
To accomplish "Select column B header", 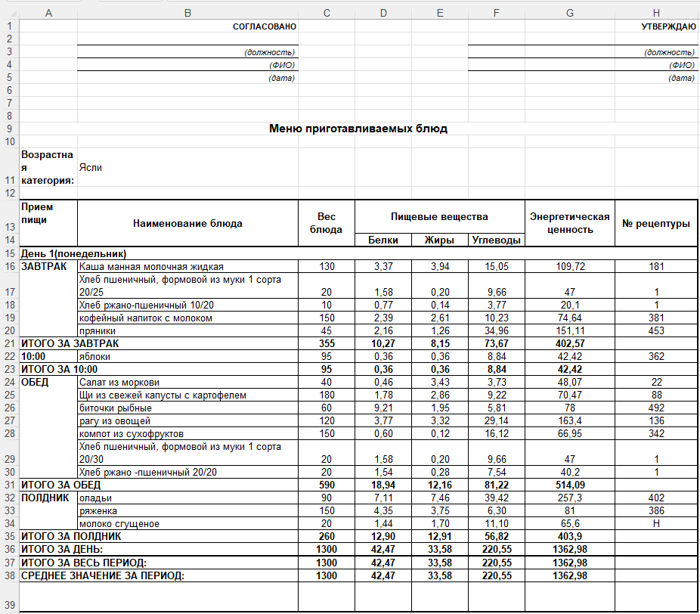I will pos(187,13).
